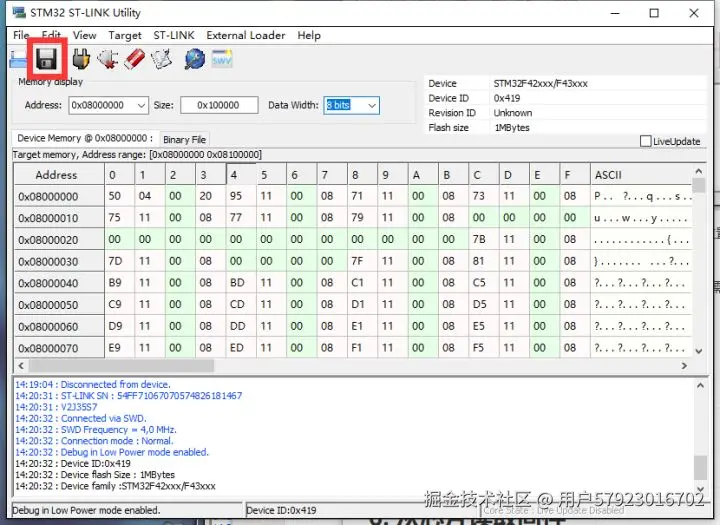Open the ST-LINK menu
Image resolution: width=720 pixels, height=525 pixels.
pos(174,35)
